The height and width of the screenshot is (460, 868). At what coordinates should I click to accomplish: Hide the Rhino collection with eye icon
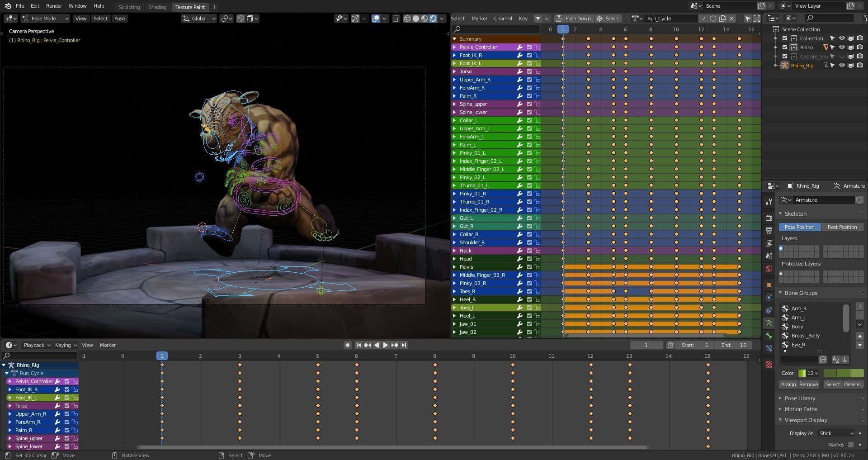tap(842, 47)
